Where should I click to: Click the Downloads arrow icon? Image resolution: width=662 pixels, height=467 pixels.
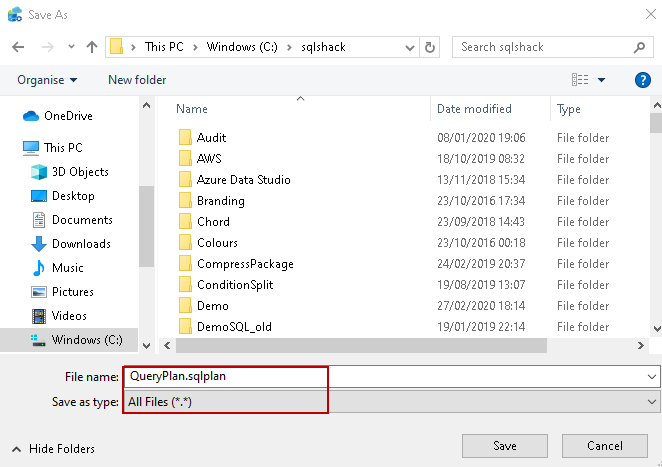[40, 244]
